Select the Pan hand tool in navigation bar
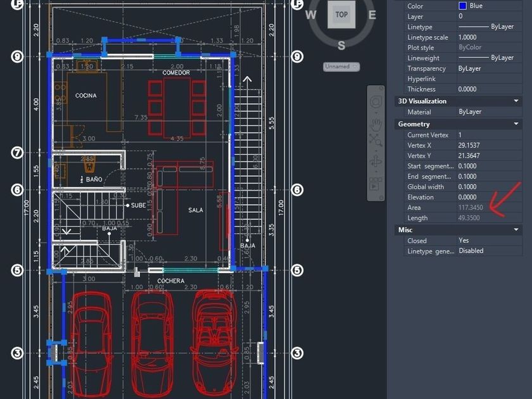The height and width of the screenshot is (399, 532). coord(376,124)
